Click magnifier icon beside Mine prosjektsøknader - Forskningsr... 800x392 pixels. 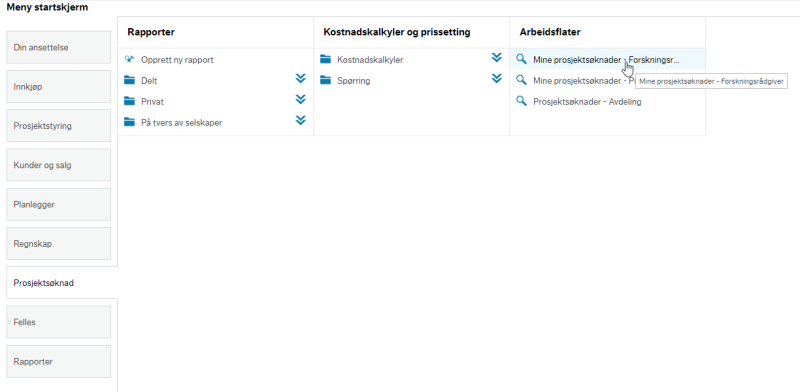521,59
